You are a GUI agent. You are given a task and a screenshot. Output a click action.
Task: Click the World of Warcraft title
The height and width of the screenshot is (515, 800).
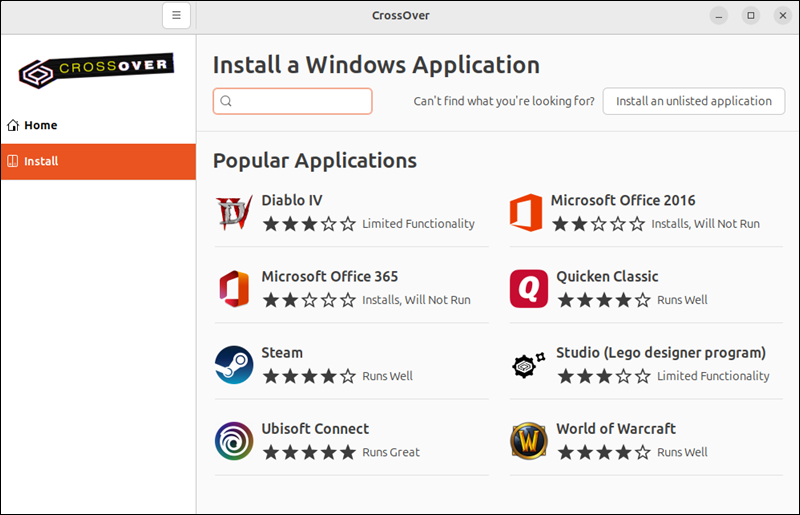[x=616, y=428]
